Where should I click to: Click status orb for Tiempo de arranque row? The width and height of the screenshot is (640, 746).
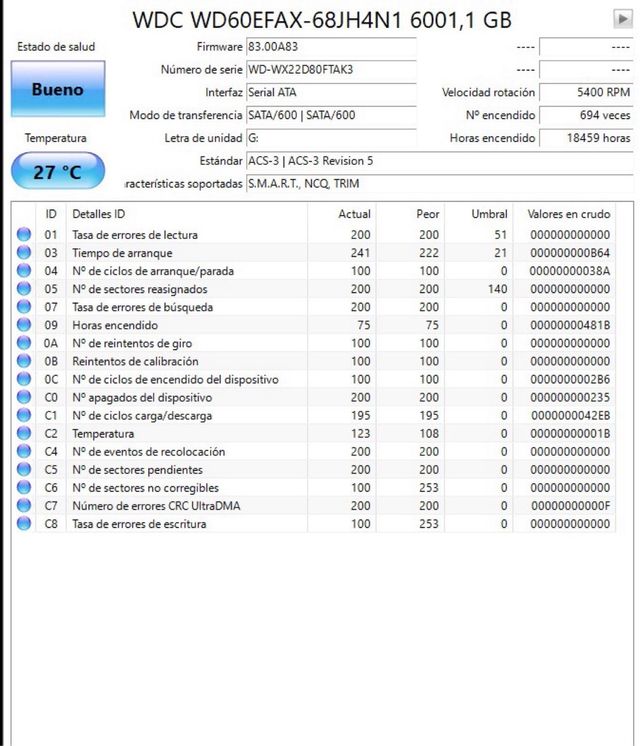click(x=24, y=253)
